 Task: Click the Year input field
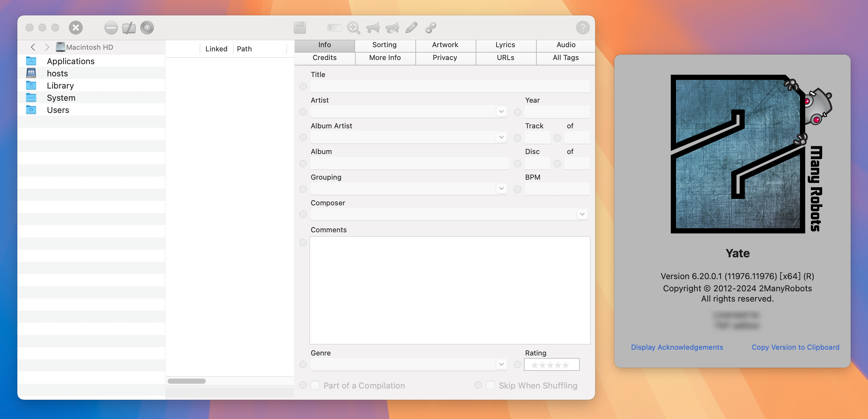(557, 112)
